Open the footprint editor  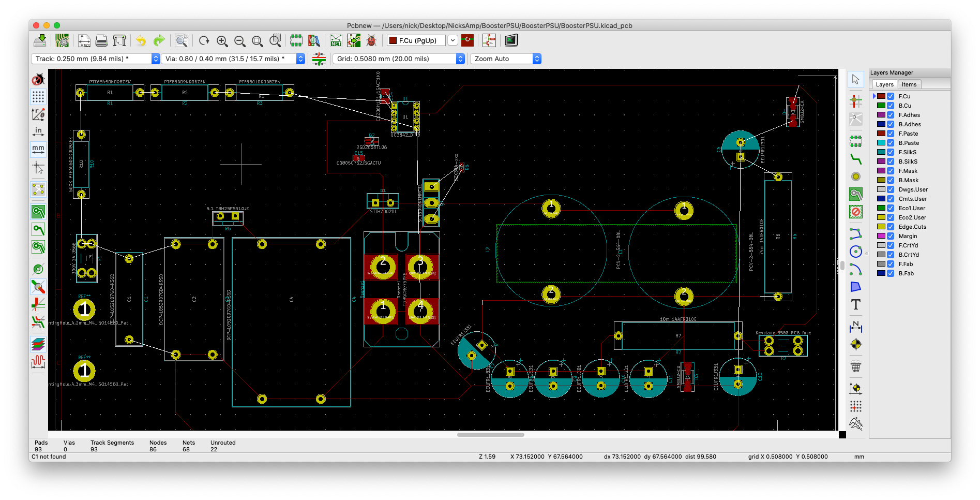tap(296, 40)
